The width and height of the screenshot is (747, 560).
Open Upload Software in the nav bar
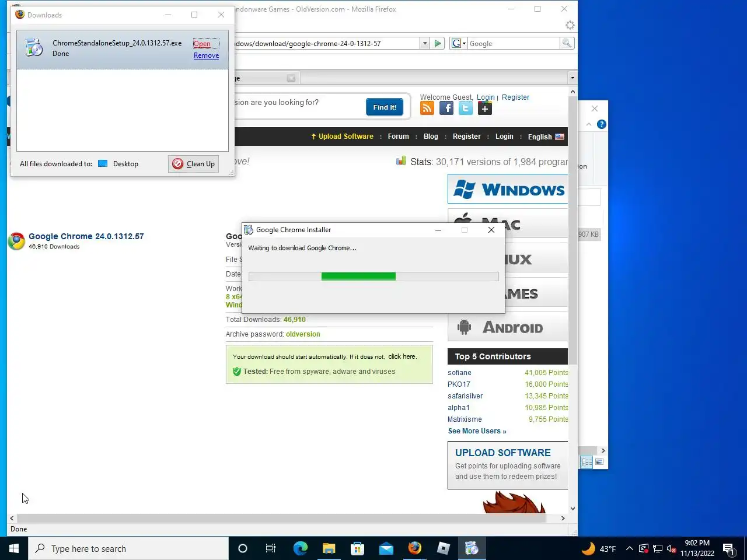[x=343, y=136]
